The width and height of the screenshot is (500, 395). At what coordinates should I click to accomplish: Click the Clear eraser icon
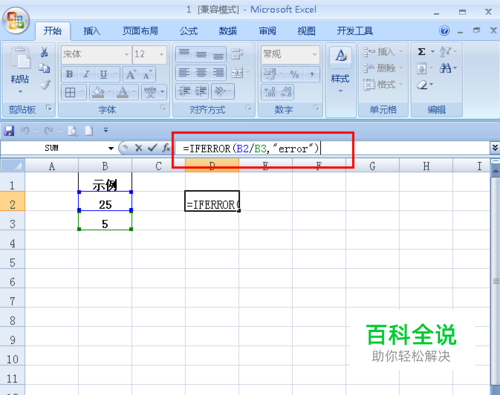pyautogui.click(x=422, y=85)
